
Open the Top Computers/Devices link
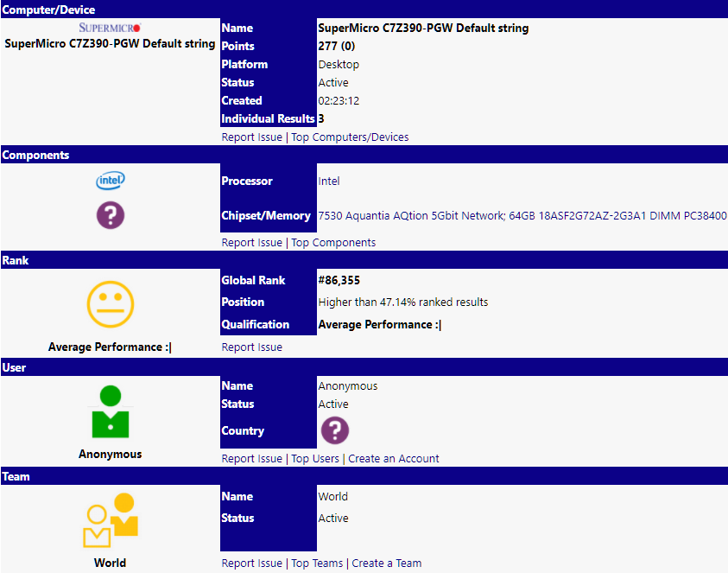[350, 137]
